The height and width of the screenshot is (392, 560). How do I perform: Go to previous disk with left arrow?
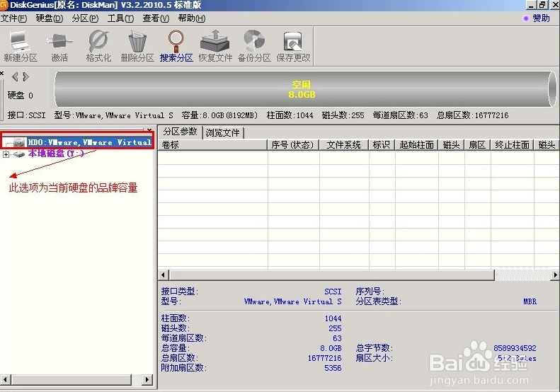(x=15, y=76)
